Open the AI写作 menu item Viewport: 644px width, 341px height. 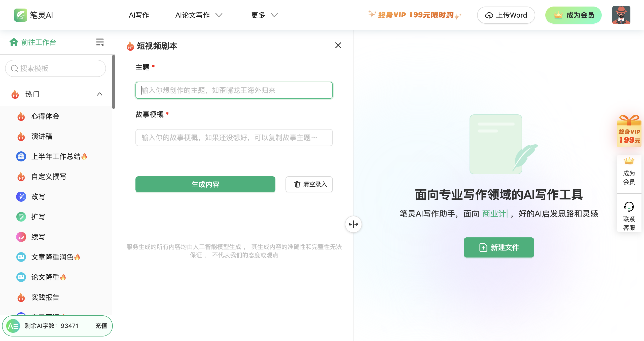click(x=139, y=15)
